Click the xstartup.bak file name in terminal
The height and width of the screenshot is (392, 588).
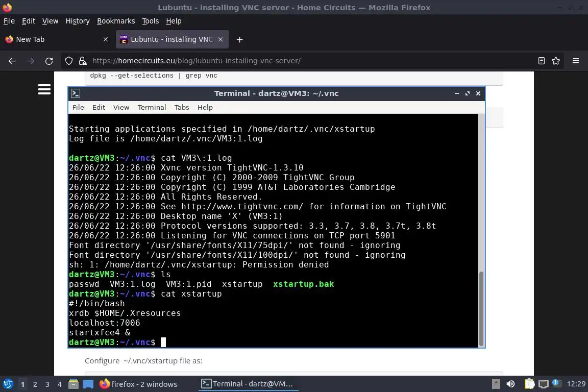click(x=303, y=284)
